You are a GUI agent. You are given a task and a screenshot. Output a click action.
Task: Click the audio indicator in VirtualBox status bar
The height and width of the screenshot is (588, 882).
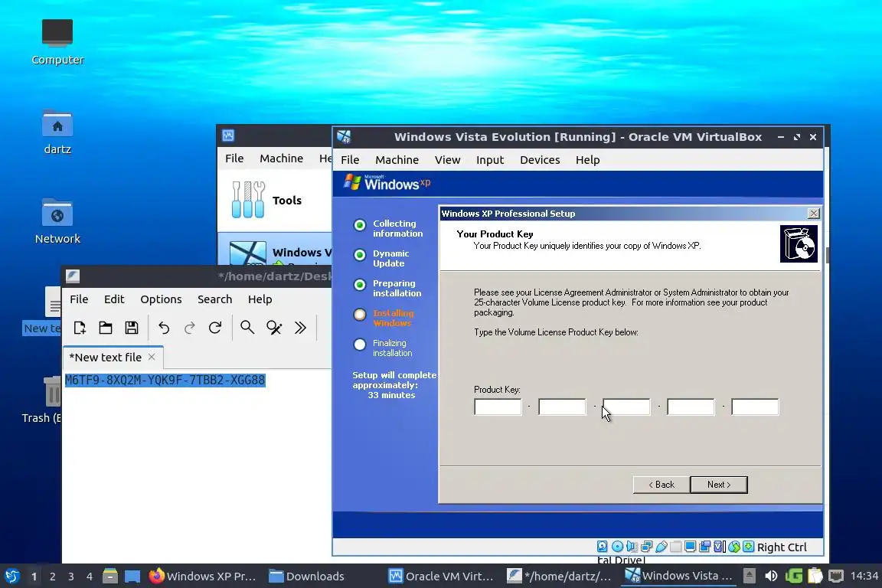click(x=632, y=547)
